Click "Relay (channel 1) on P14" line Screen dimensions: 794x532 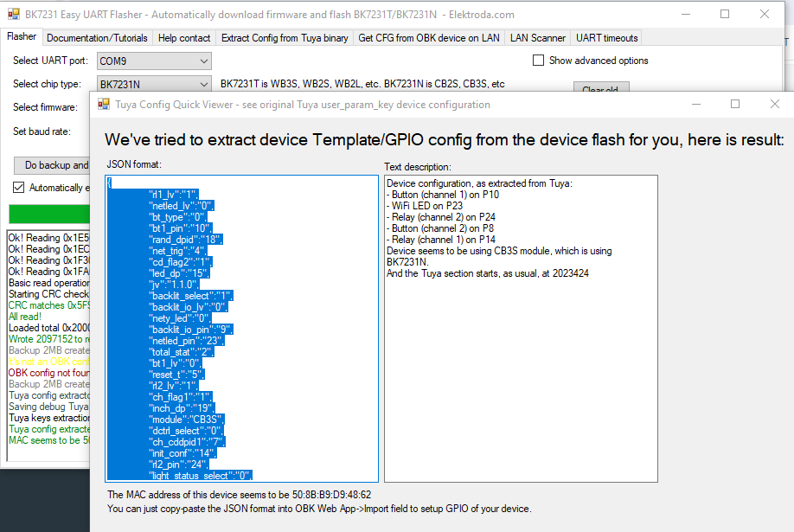(x=441, y=239)
